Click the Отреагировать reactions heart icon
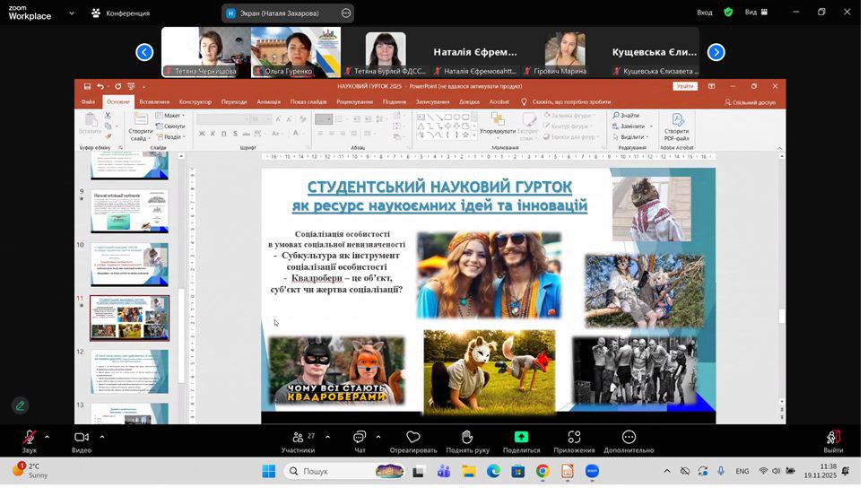868x488 pixels. [x=413, y=438]
